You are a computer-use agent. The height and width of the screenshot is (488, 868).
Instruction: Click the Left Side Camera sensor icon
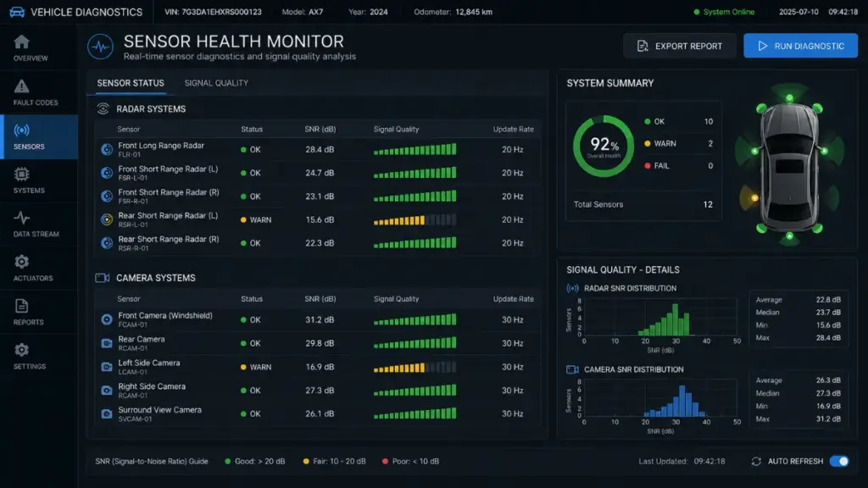(107, 367)
